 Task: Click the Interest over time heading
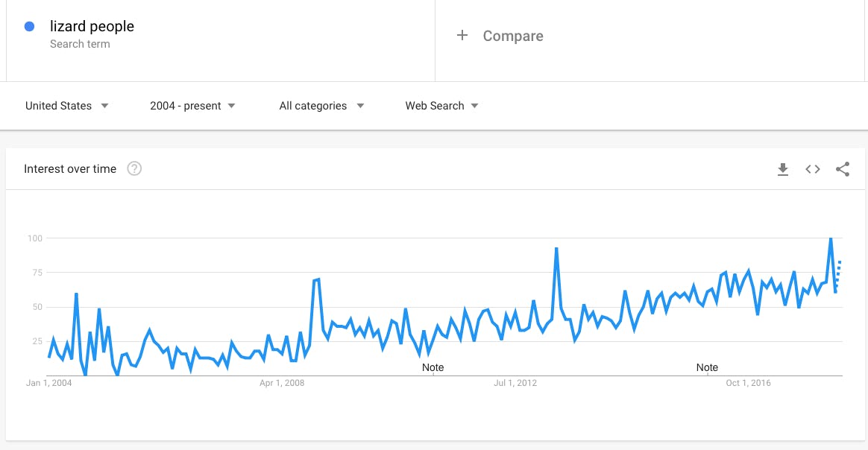(x=70, y=169)
